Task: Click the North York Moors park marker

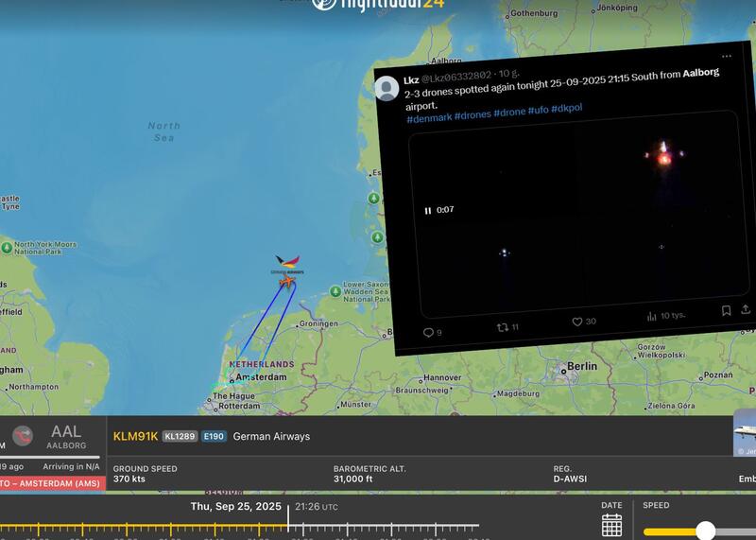Action: (7, 248)
